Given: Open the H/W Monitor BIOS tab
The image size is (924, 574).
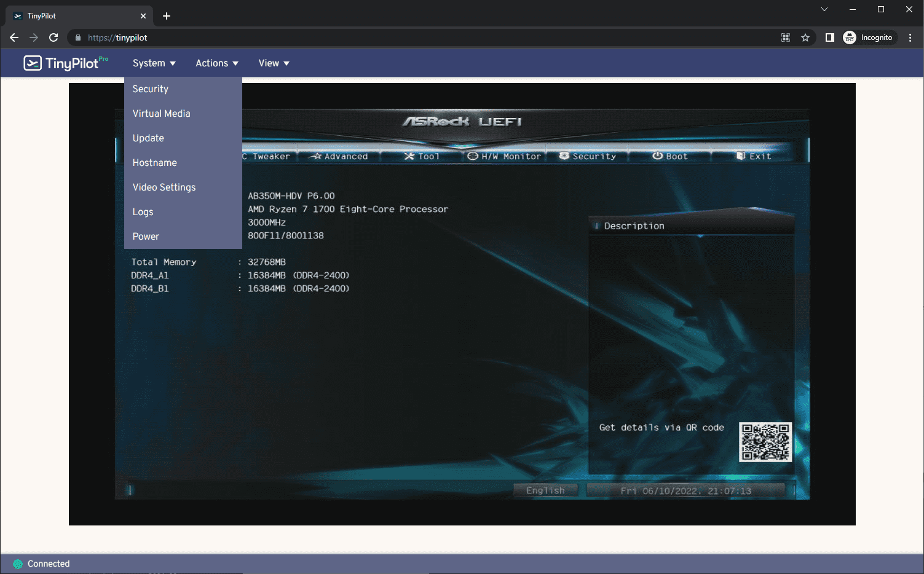Looking at the screenshot, I should click(x=504, y=156).
